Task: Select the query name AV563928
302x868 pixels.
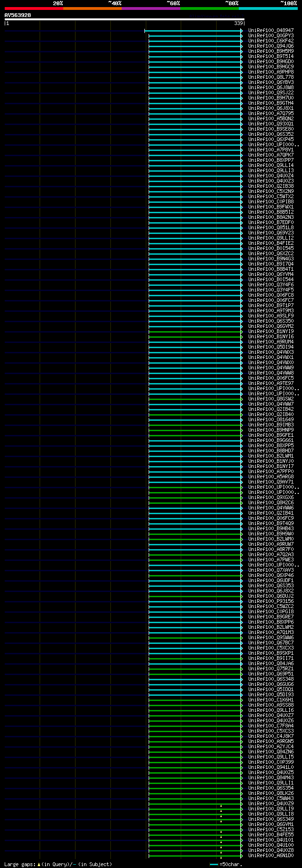Action: 18,15
